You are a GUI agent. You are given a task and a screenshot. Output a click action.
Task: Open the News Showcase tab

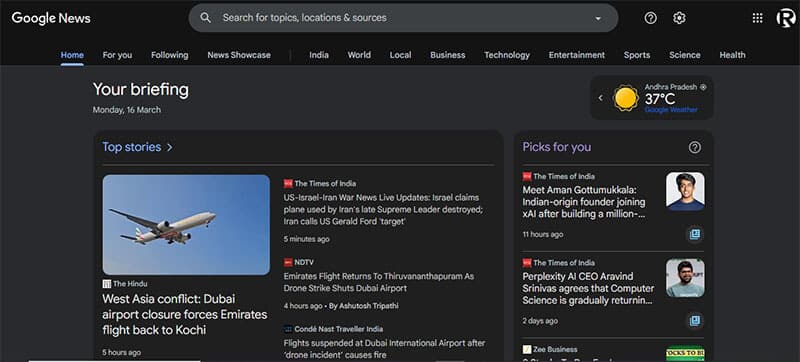pyautogui.click(x=239, y=55)
